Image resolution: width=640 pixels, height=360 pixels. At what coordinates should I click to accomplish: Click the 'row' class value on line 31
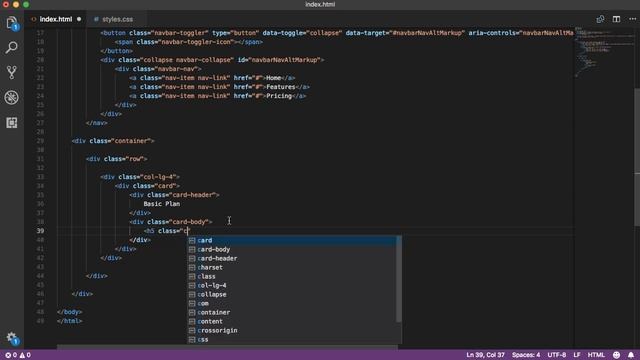[x=136, y=159]
